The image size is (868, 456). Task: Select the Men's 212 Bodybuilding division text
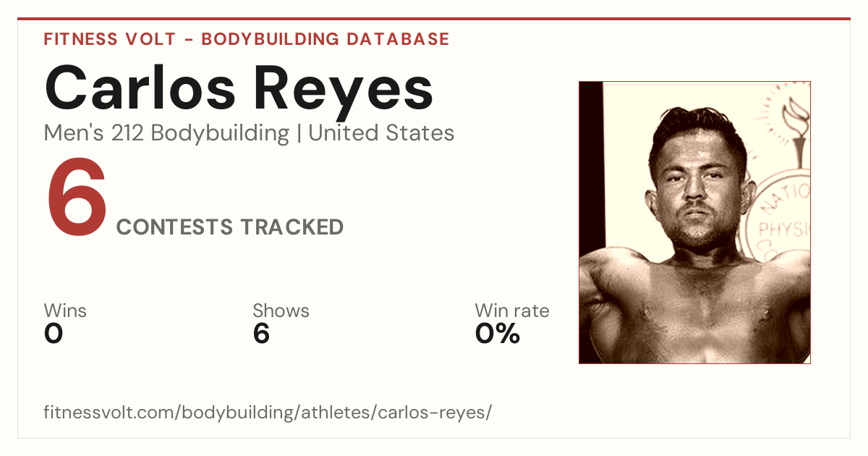tap(166, 133)
